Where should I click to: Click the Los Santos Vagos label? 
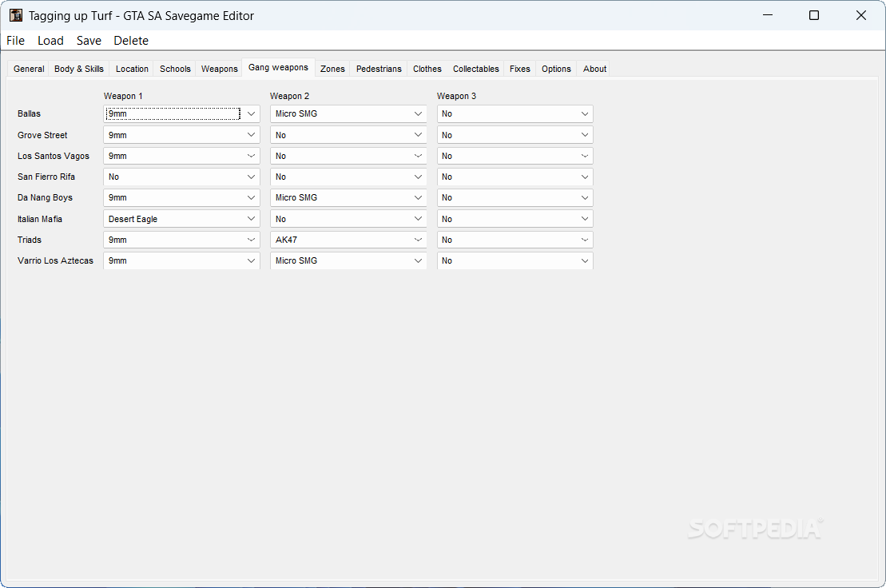[x=53, y=156]
